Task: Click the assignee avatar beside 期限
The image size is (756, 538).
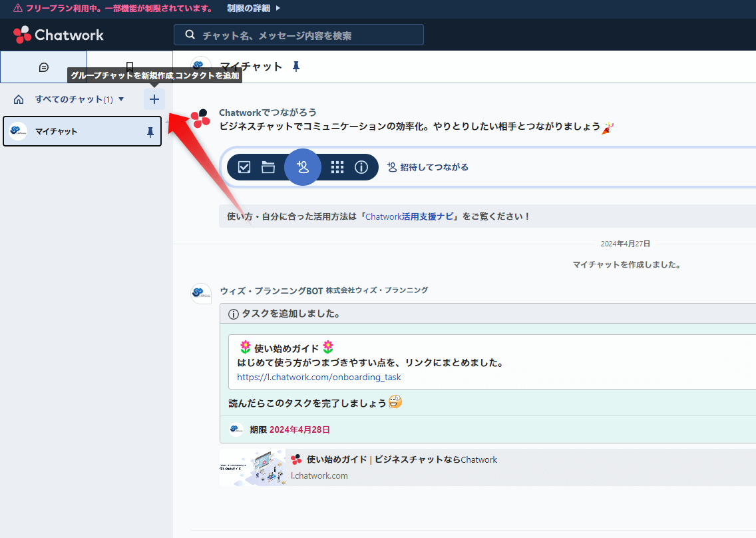Action: [x=236, y=429]
